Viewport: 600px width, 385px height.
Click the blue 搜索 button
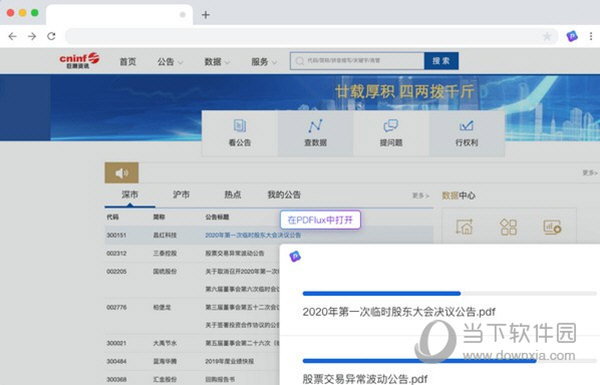pyautogui.click(x=441, y=61)
